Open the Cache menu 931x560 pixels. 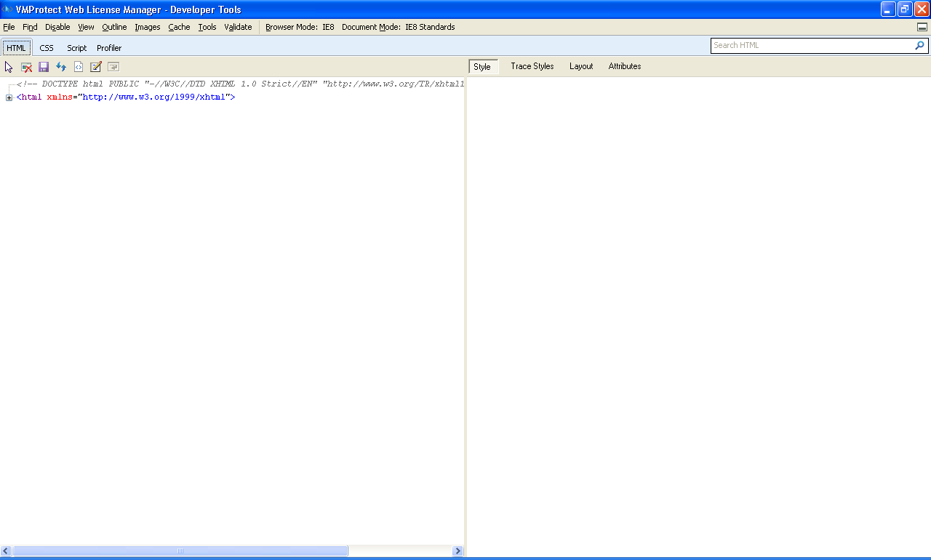tap(179, 27)
